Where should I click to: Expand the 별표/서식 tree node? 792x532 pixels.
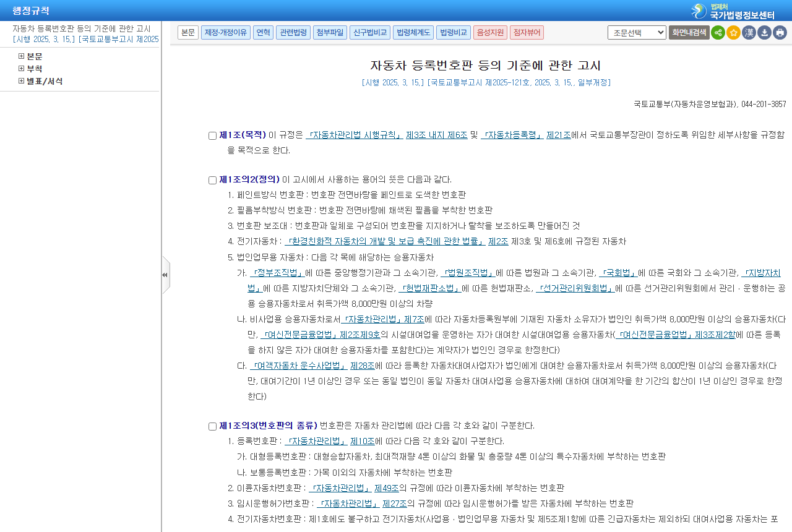pyautogui.click(x=21, y=81)
